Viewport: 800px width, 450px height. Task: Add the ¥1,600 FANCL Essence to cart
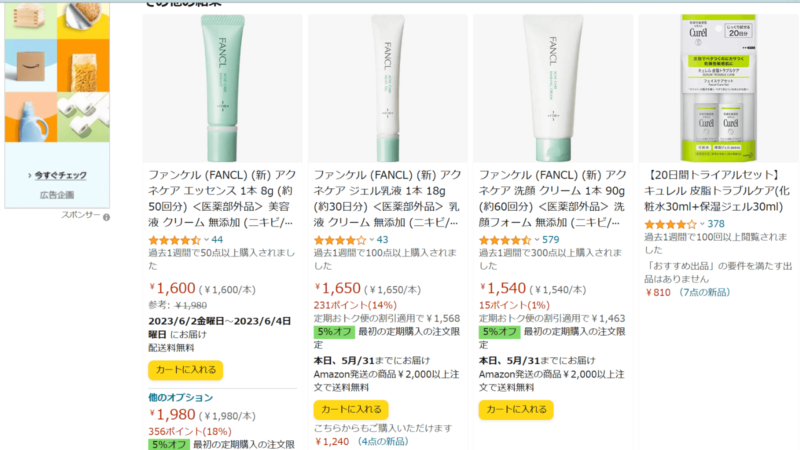(186, 370)
